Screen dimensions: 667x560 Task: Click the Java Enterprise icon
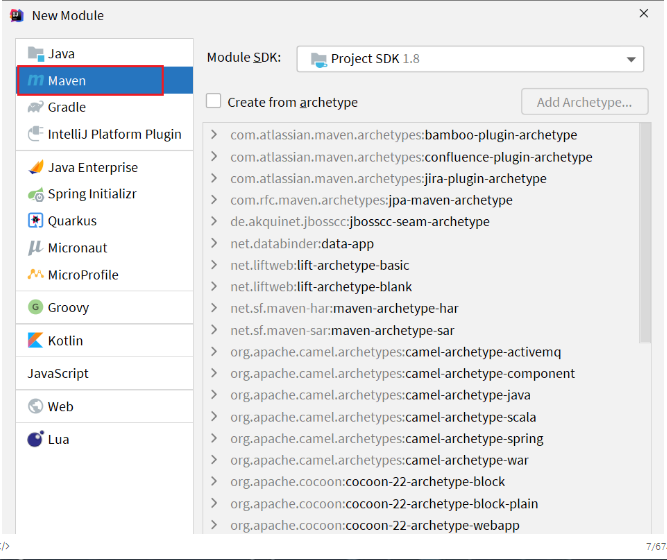(x=36, y=167)
